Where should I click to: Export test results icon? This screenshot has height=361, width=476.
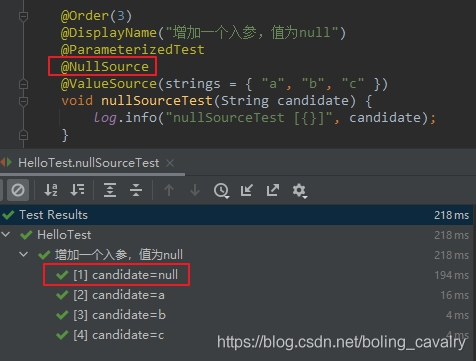[273, 190]
